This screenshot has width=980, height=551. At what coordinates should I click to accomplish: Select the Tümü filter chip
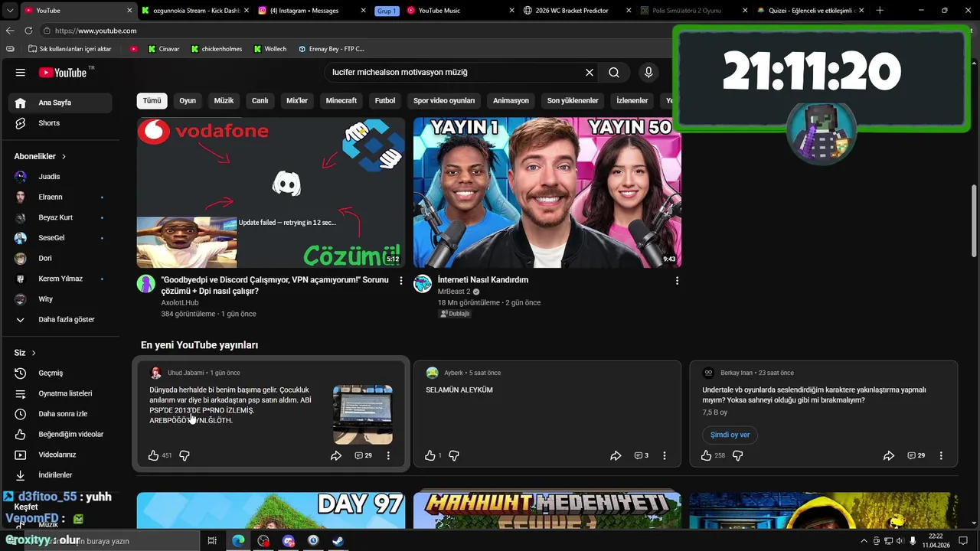click(x=152, y=100)
